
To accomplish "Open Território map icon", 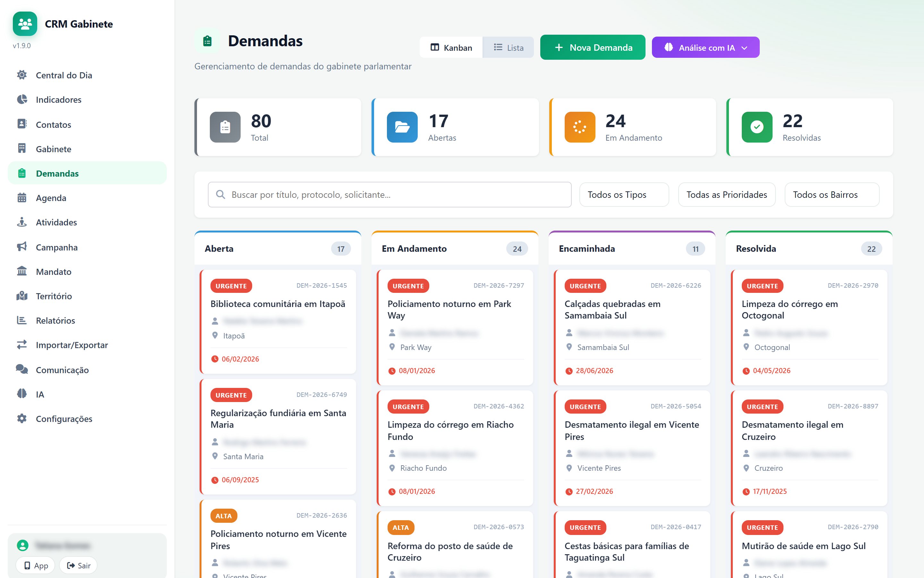I will 22,296.
